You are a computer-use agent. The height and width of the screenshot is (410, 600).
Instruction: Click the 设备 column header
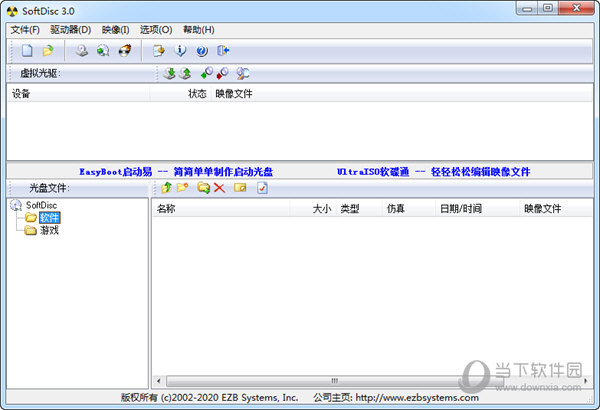78,94
